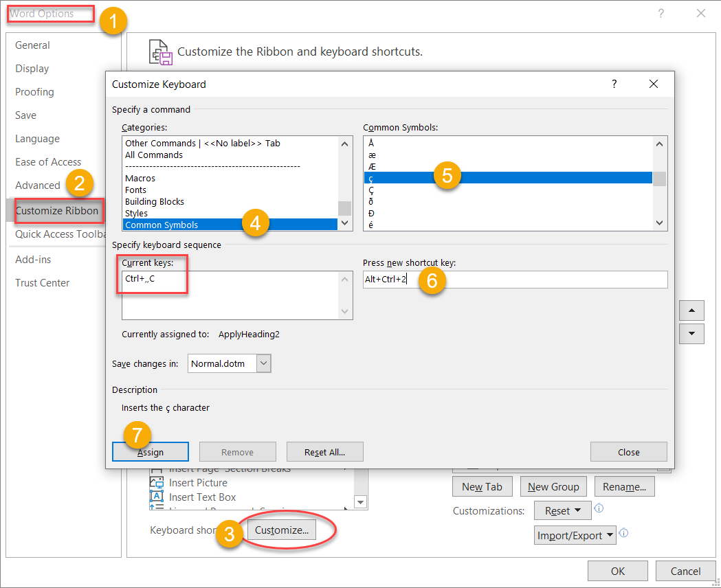Click the move up arrow button
Viewport: 721px width, 588px height.
[691, 310]
